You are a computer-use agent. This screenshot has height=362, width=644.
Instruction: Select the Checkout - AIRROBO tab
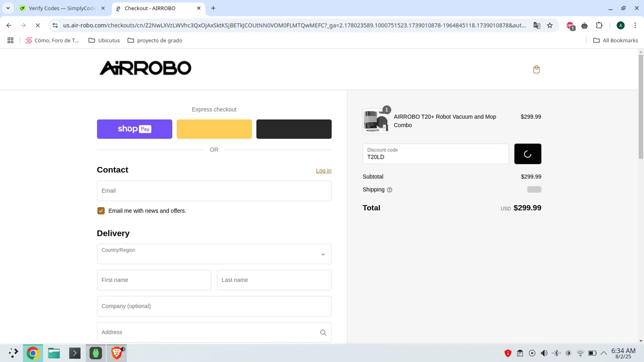(158, 8)
